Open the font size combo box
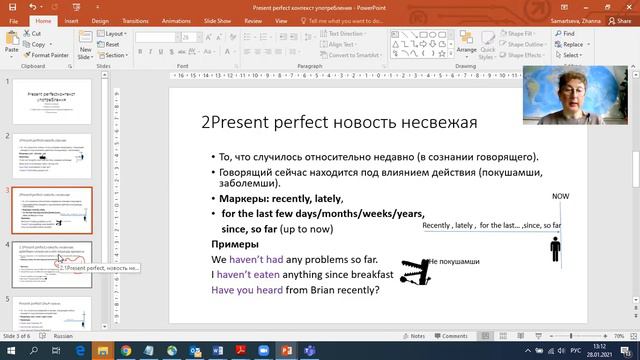Image resolution: width=640 pixels, height=360 pixels. coord(191,38)
